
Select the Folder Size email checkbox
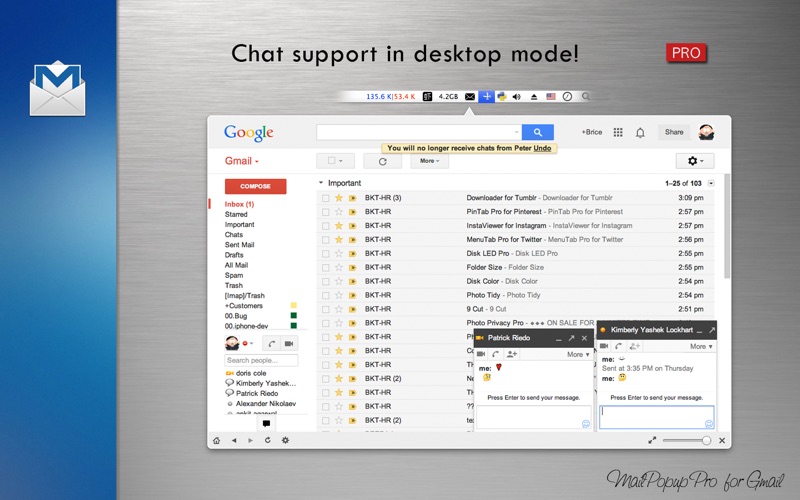326,267
